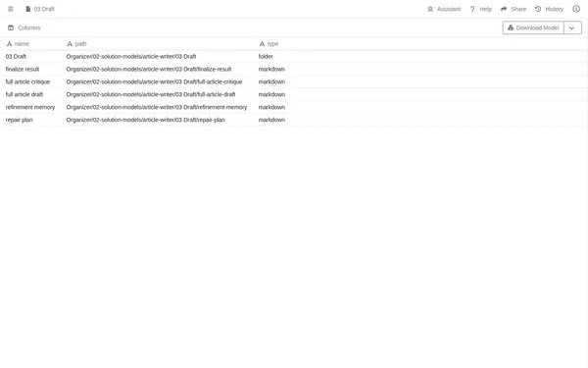Click the markdown type of full article critique
The image size is (588, 368).
tap(271, 81)
